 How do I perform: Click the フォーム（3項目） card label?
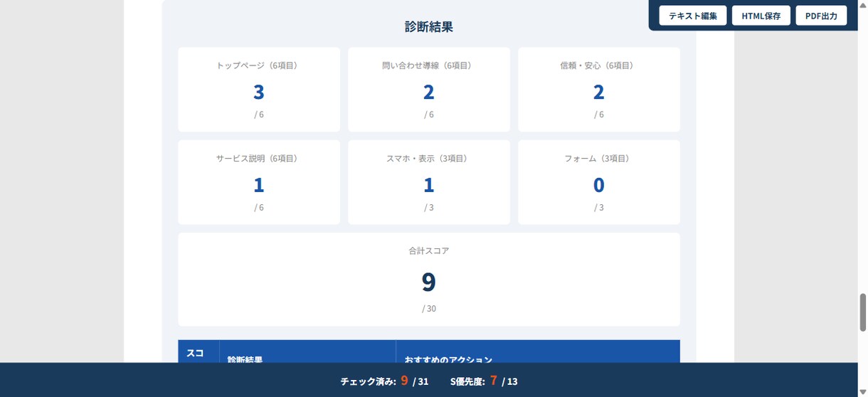pyautogui.click(x=599, y=159)
